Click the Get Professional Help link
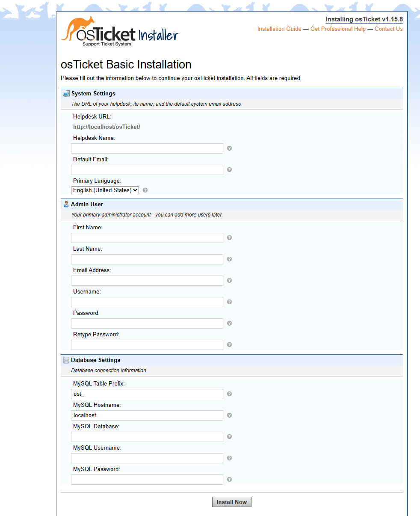The width and height of the screenshot is (420, 516). [x=338, y=29]
